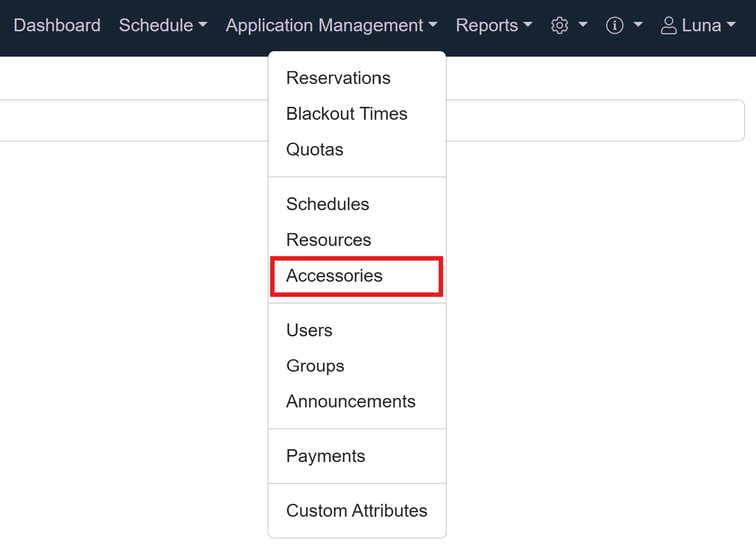Open the Users management page
Viewport: 756px width, 551px height.
click(x=309, y=330)
